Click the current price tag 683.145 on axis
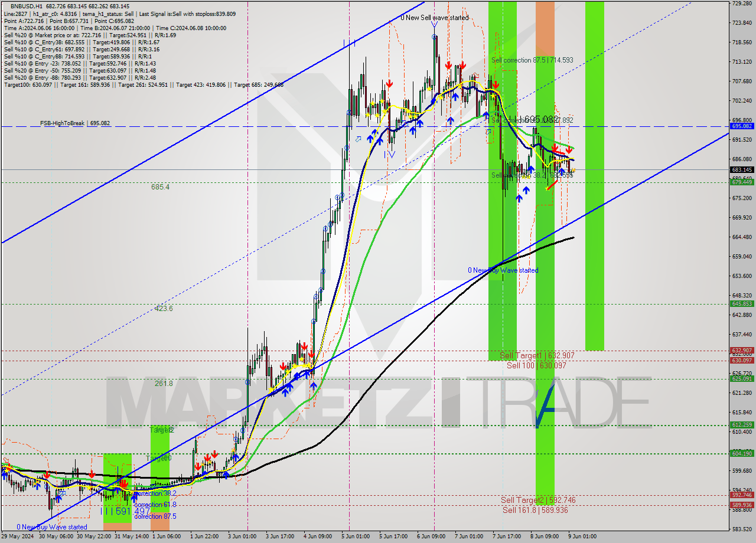Viewport: 756px width, 543px height. point(742,169)
